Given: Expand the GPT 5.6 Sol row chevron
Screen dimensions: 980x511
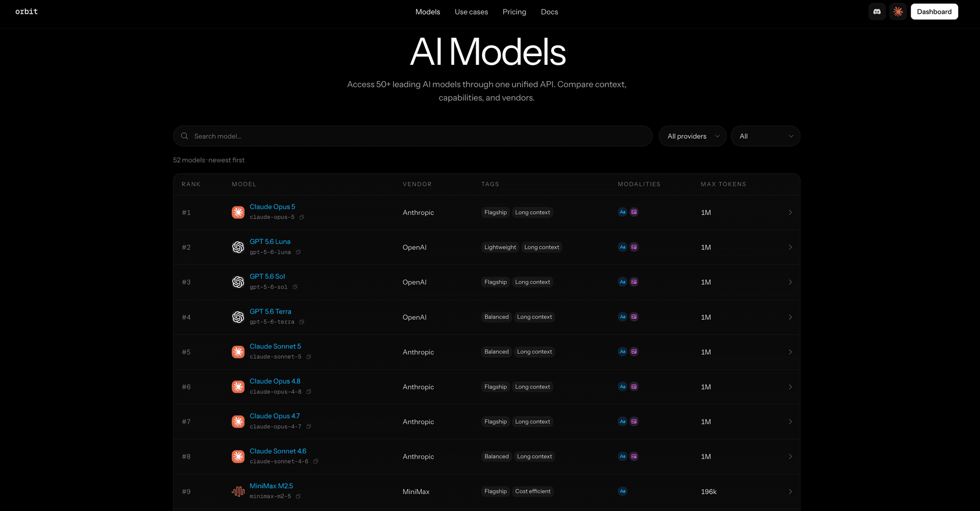Looking at the screenshot, I should click(790, 283).
